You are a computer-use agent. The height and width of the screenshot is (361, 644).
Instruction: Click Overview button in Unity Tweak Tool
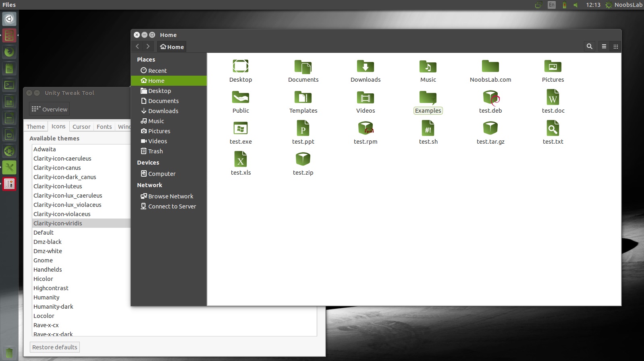click(x=50, y=109)
